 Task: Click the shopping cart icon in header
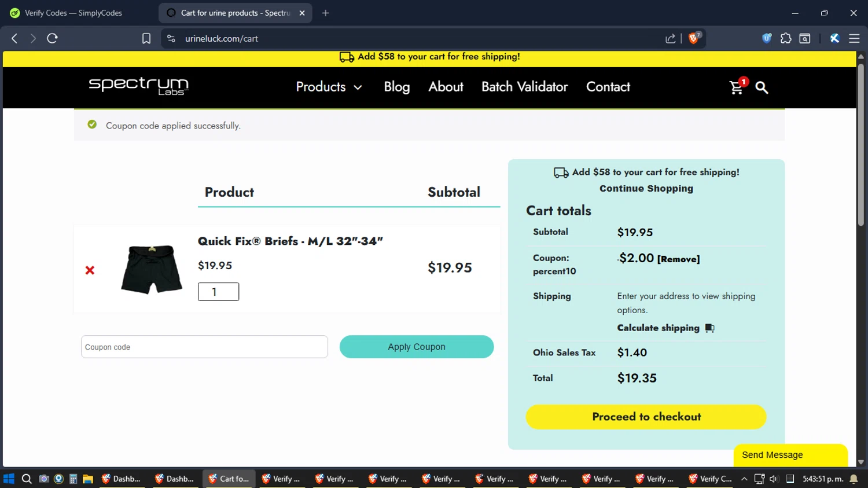(737, 87)
